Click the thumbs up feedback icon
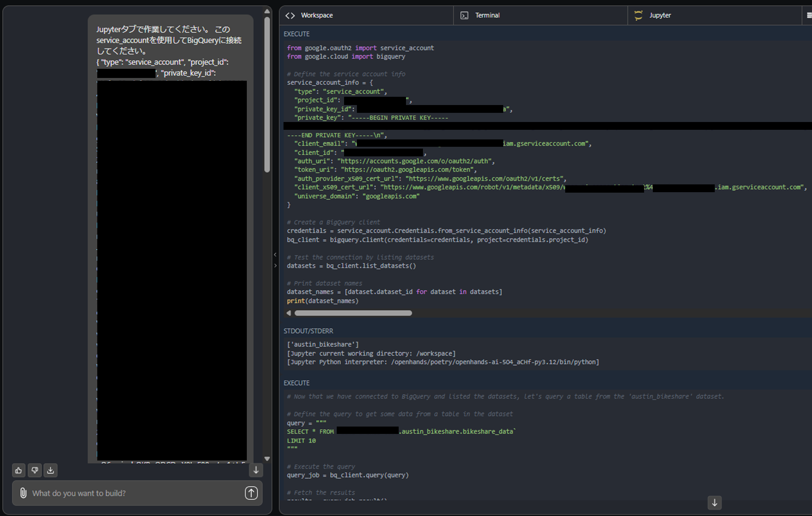 18,470
